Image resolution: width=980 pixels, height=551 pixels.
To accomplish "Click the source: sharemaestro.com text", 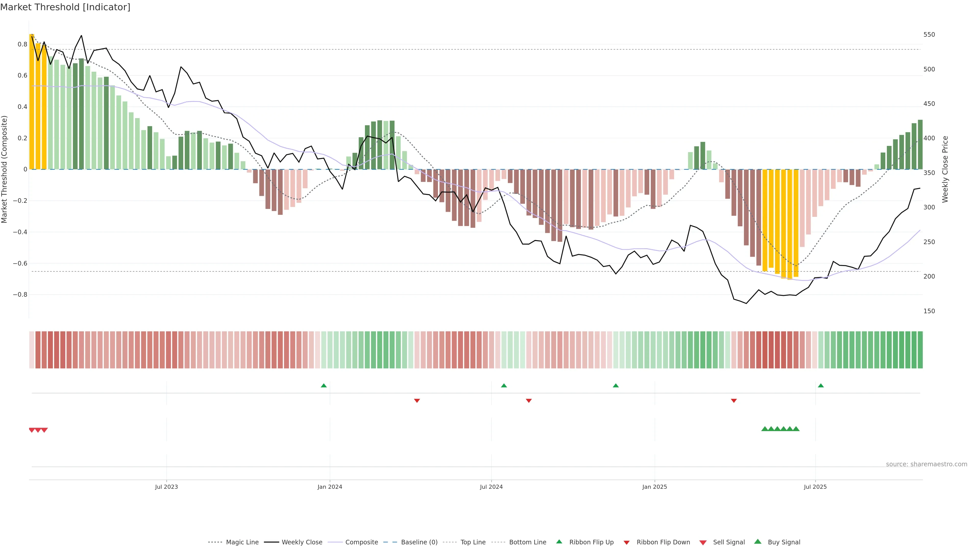I will coord(926,464).
